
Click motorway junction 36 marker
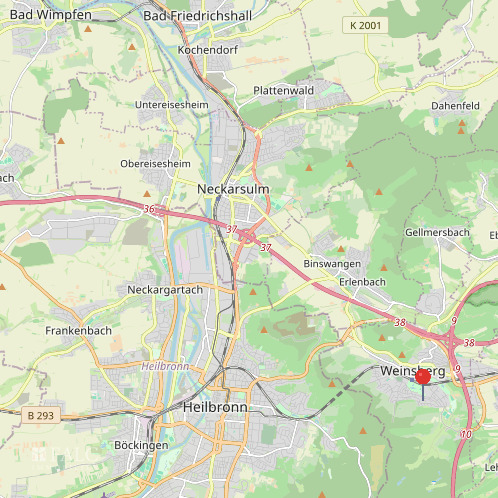(149, 209)
